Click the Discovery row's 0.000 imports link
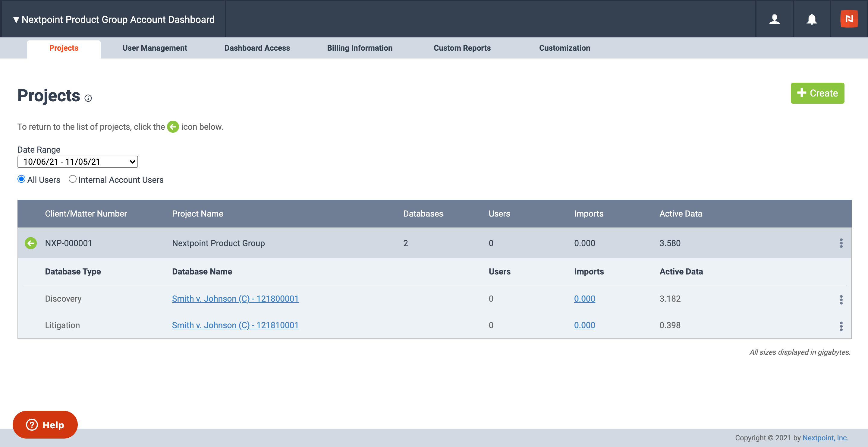This screenshot has width=868, height=447. pyautogui.click(x=584, y=299)
